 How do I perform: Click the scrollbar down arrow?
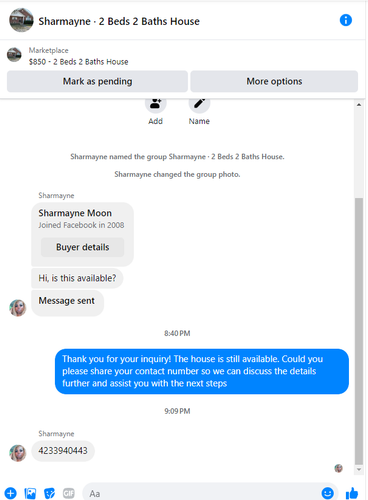tap(359, 469)
